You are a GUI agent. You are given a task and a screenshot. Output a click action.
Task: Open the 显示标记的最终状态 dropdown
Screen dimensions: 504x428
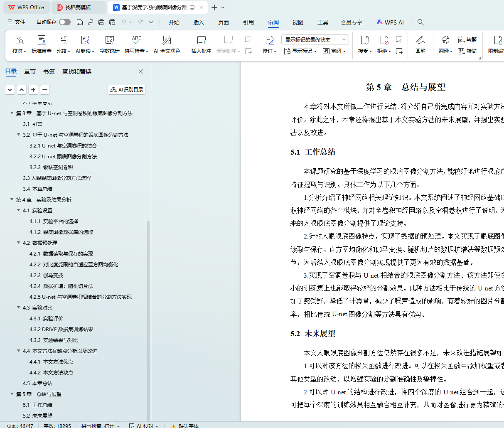pos(315,39)
